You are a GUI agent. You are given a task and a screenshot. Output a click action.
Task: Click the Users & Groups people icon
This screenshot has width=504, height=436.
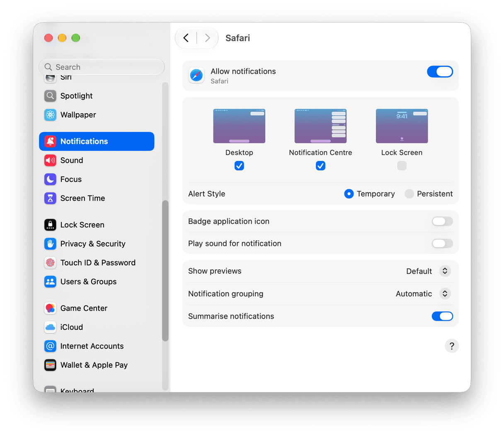point(50,282)
